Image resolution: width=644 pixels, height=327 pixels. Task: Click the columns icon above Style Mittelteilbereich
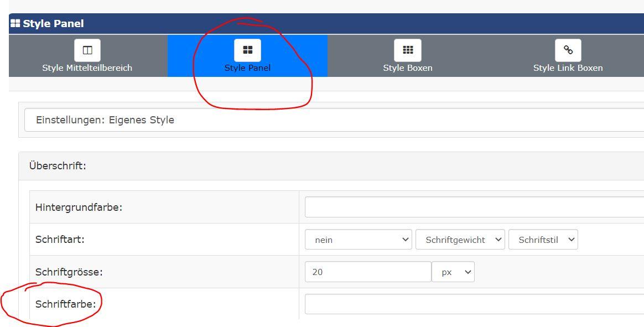point(87,50)
